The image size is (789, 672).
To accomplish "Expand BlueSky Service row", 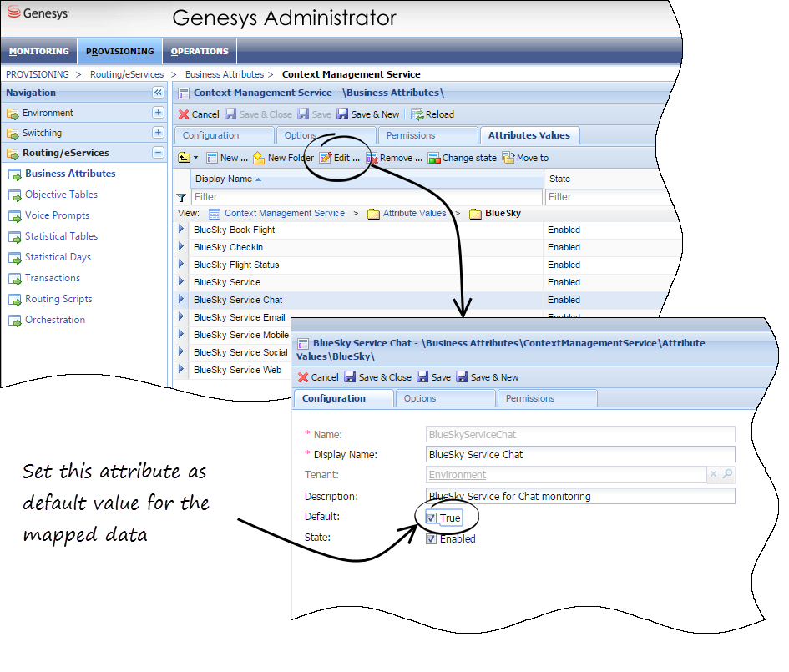I will [x=181, y=281].
